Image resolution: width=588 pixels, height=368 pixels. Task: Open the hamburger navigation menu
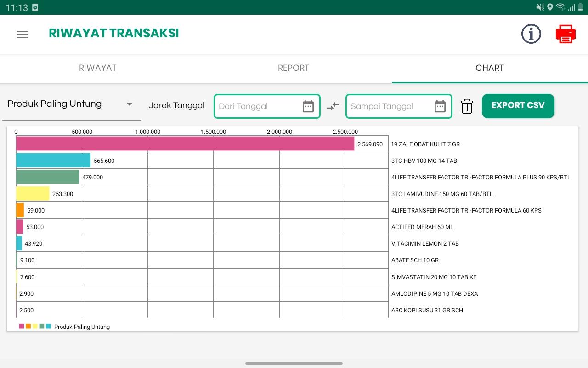coord(23,34)
